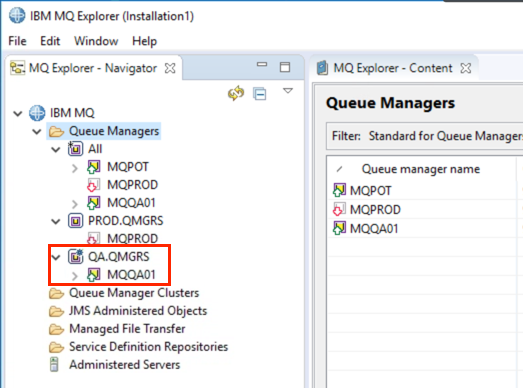Image resolution: width=523 pixels, height=388 pixels.
Task: Select the MQ Explorer - Navigator tab
Action: tap(93, 68)
